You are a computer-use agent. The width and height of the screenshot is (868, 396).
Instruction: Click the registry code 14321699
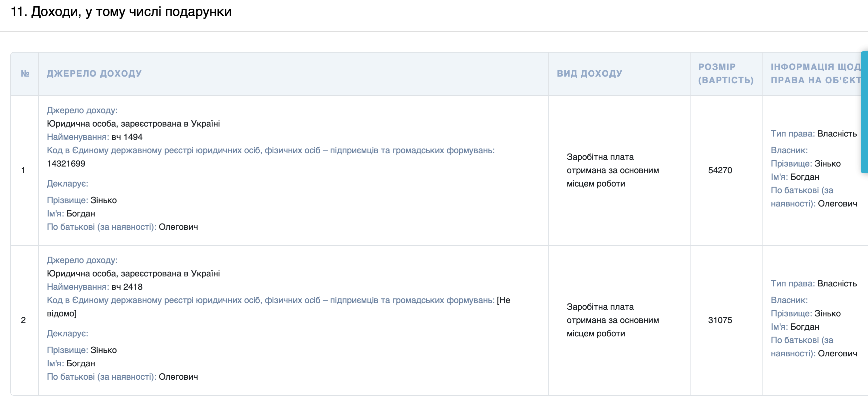click(66, 164)
